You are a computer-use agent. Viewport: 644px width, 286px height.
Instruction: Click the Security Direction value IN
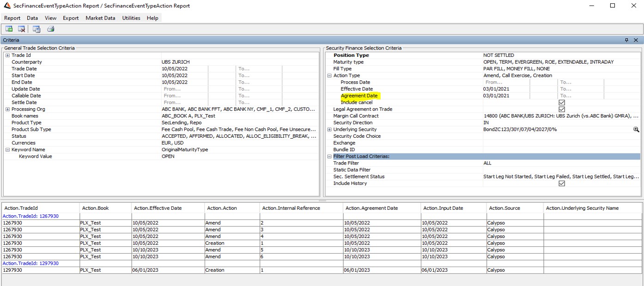[x=486, y=123]
